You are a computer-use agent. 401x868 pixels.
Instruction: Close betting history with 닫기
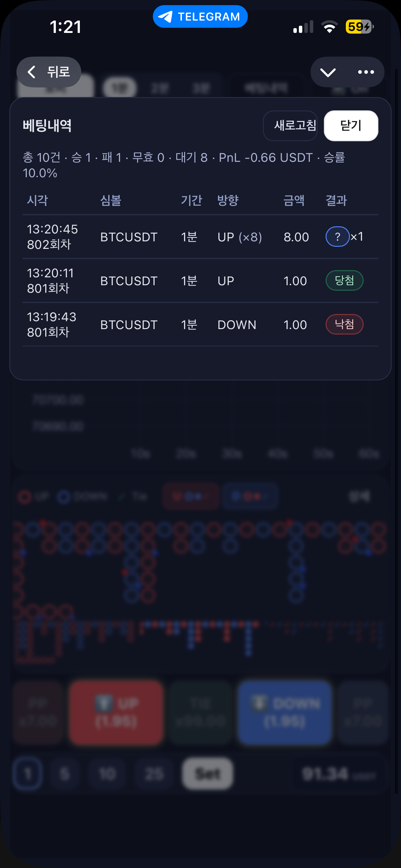pyautogui.click(x=351, y=125)
